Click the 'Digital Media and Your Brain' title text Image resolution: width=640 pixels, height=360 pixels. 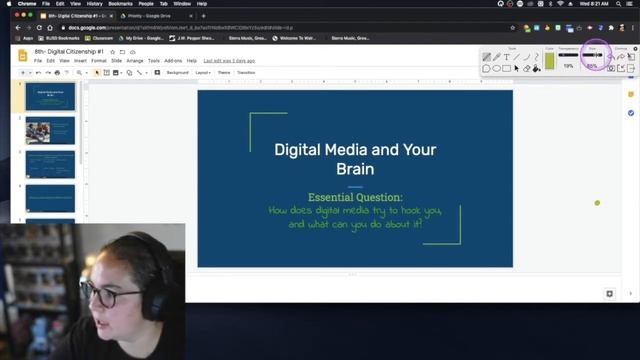click(355, 159)
